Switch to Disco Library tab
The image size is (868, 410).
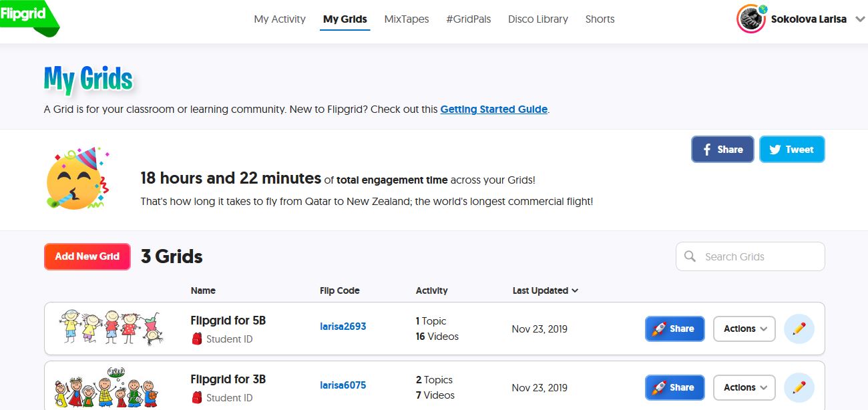pos(538,19)
